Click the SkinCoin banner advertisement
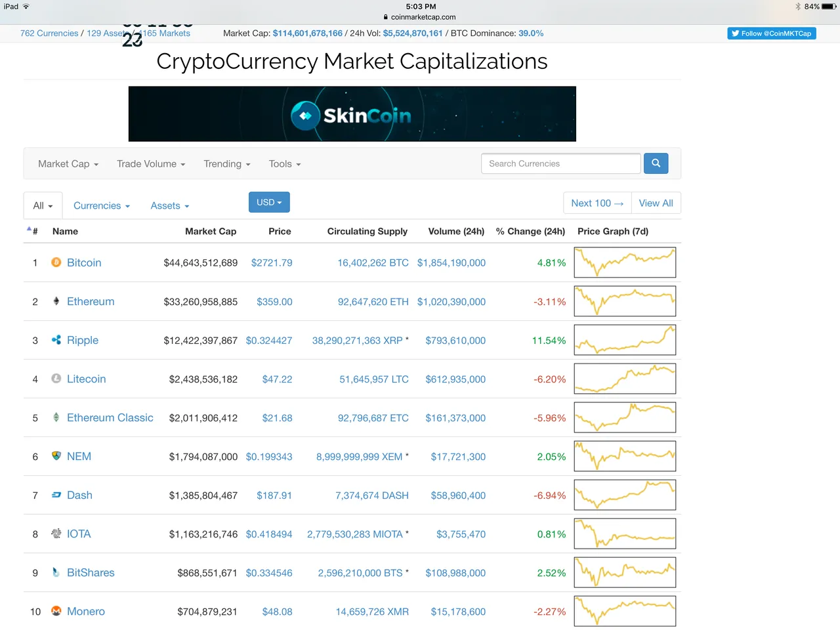This screenshot has width=840, height=630. (352, 114)
